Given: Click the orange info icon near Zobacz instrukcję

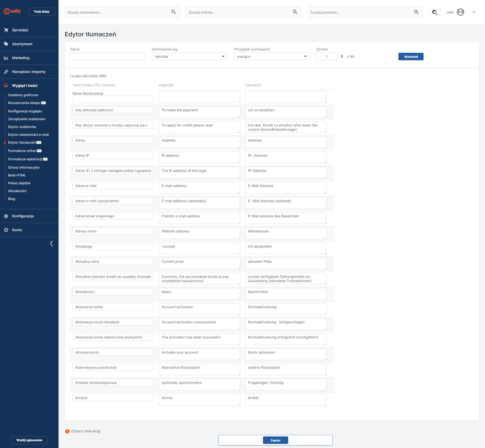Looking at the screenshot, I should coord(67,431).
